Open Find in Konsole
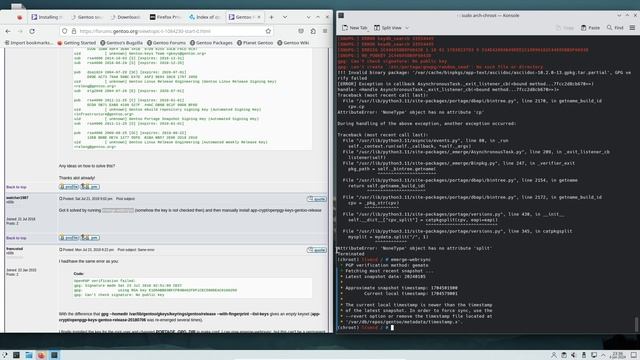 coord(615,28)
